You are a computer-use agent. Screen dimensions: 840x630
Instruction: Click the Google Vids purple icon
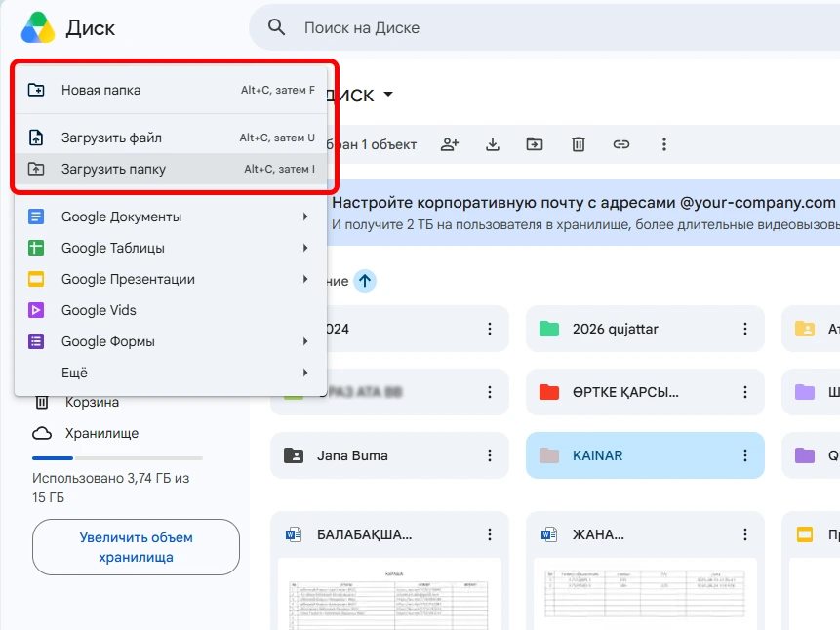[x=36, y=310]
